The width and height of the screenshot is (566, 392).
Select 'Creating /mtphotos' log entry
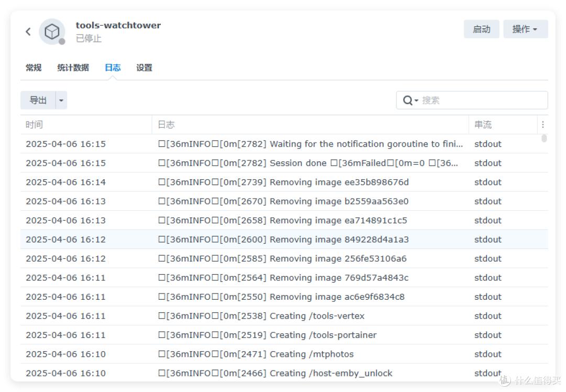284,354
